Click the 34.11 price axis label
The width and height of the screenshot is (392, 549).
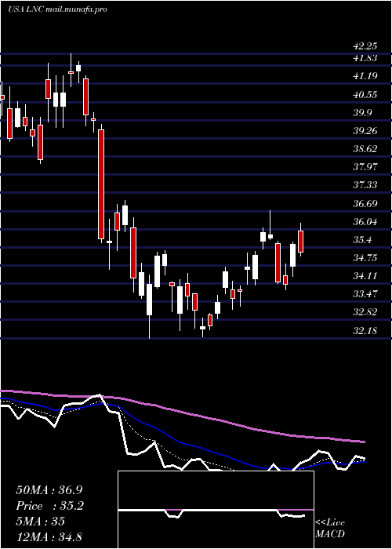(x=365, y=275)
